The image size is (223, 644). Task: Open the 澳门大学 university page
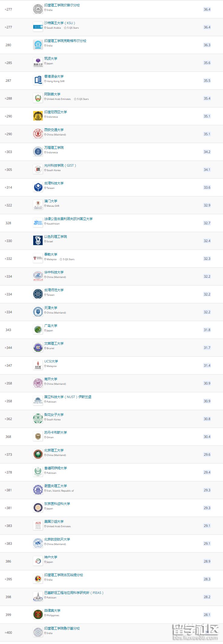coord(50,201)
